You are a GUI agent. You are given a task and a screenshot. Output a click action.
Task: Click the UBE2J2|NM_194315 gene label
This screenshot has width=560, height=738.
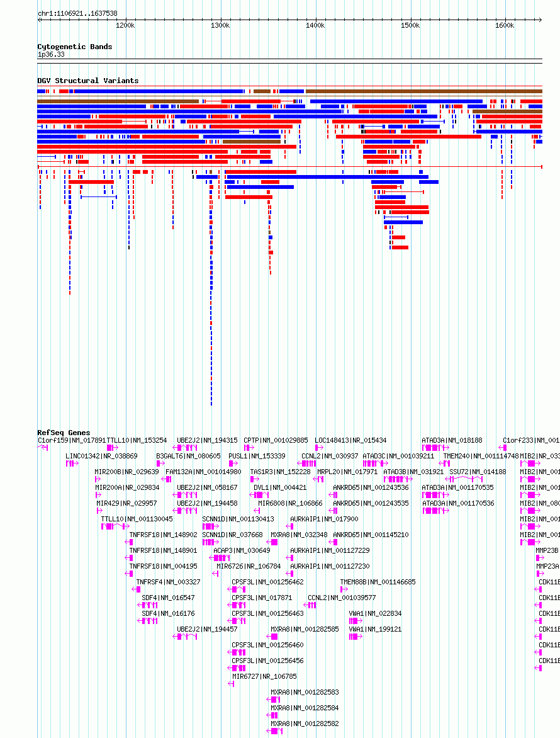[x=208, y=440]
